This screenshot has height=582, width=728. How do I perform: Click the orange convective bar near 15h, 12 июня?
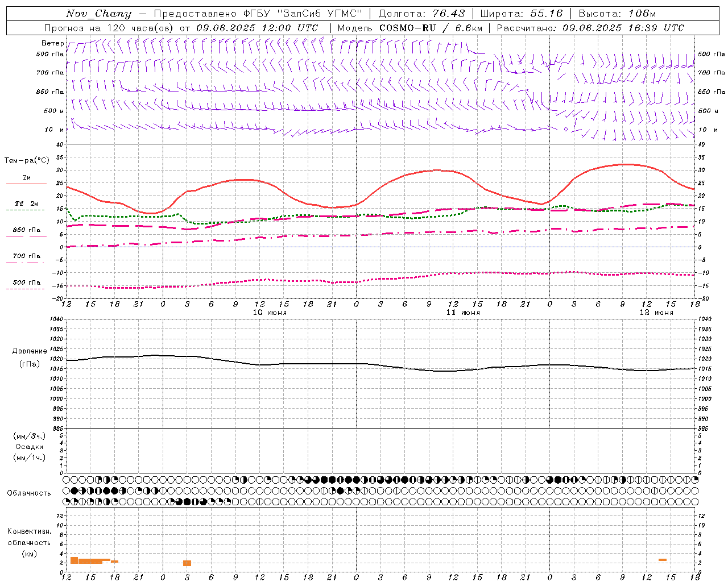click(x=663, y=560)
